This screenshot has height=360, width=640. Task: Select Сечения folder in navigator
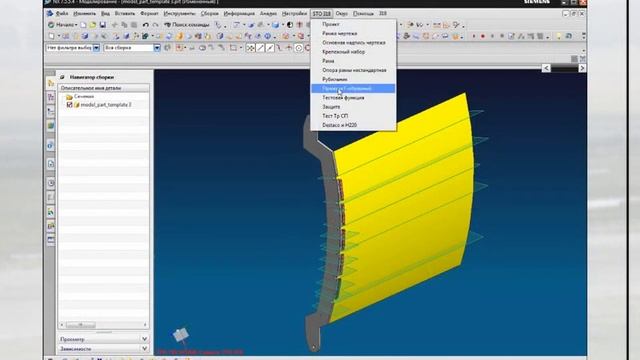coord(84,97)
